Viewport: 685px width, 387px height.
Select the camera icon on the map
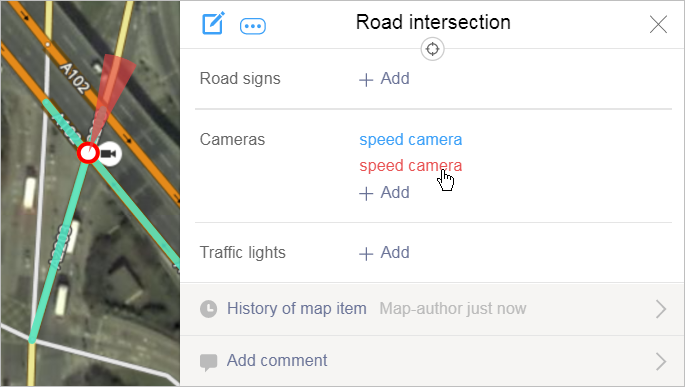[x=109, y=154]
